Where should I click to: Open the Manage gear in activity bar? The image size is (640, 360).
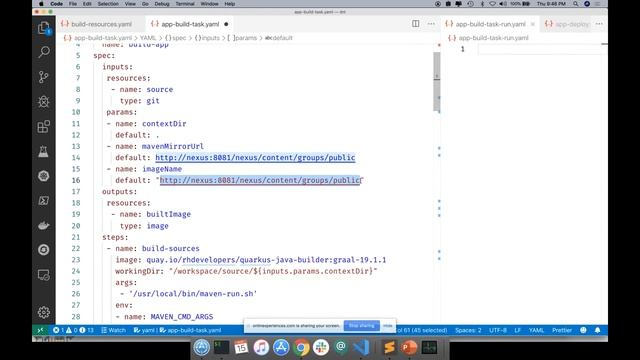tap(44, 312)
